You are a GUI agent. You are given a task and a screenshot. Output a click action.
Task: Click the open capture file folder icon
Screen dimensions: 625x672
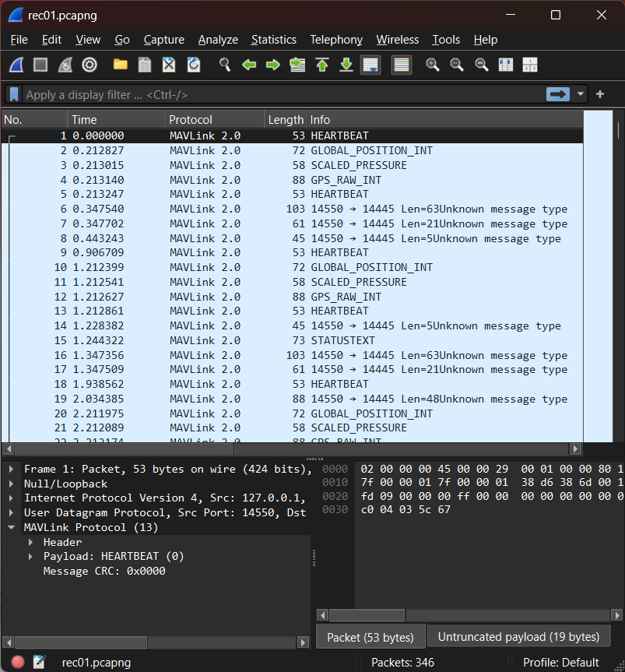click(x=120, y=65)
